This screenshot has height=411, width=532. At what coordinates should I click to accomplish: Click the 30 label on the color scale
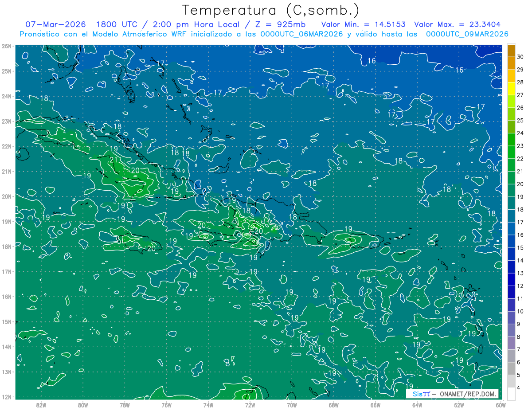520,57
